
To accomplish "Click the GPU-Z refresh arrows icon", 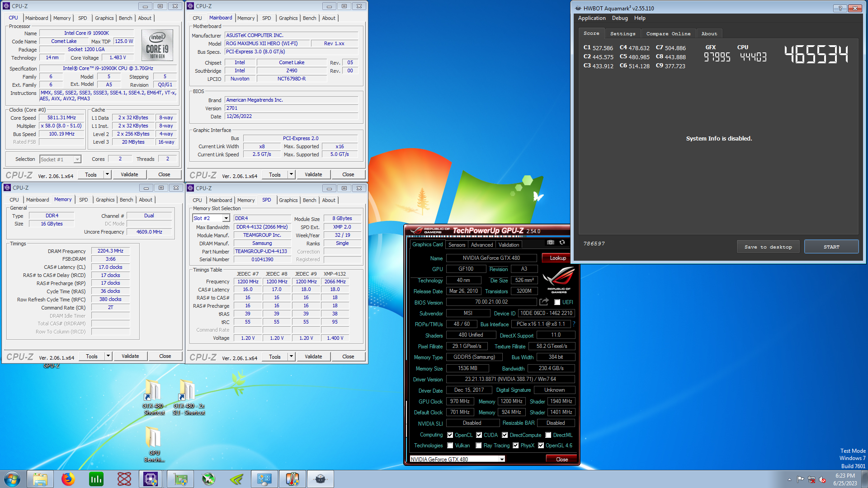I will tap(562, 243).
